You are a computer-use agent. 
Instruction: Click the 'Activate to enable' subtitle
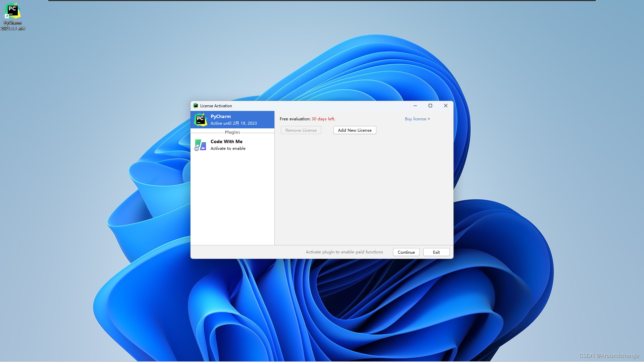point(228,148)
